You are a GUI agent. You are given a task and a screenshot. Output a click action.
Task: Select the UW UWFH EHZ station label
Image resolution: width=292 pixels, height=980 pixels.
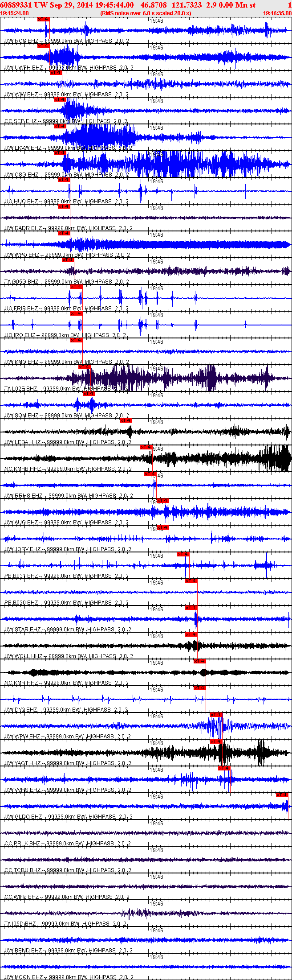tap(24, 68)
